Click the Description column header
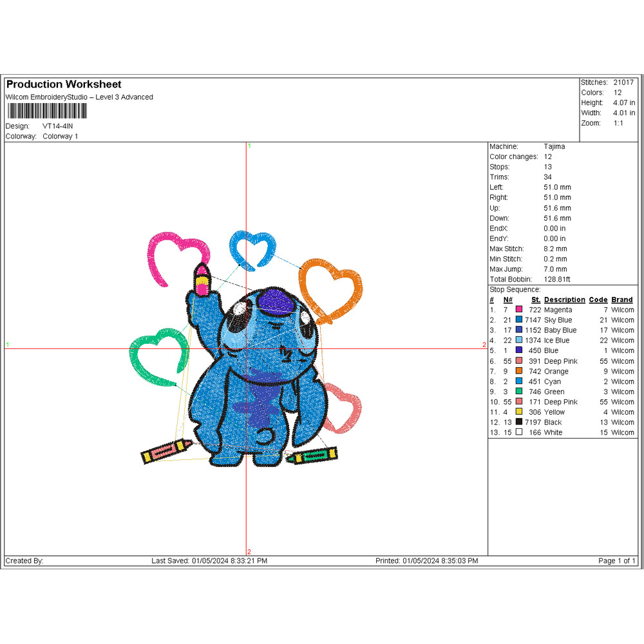The width and height of the screenshot is (644, 644). pyautogui.click(x=564, y=299)
